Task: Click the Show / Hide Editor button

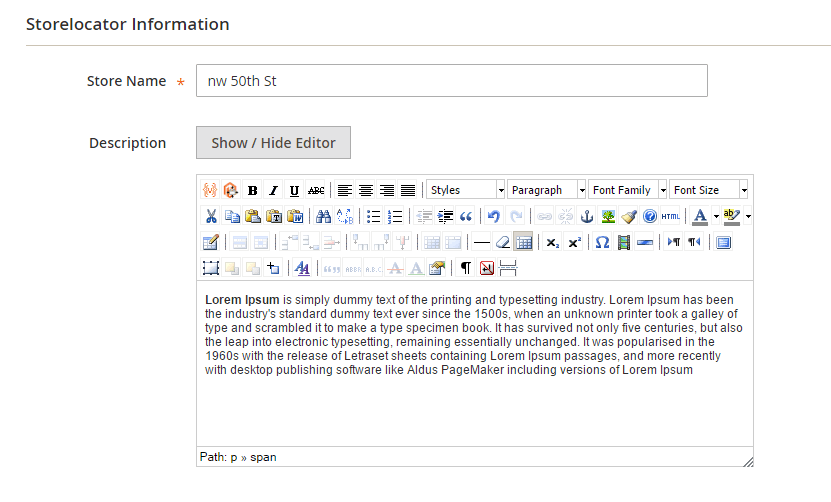Action: (x=273, y=142)
